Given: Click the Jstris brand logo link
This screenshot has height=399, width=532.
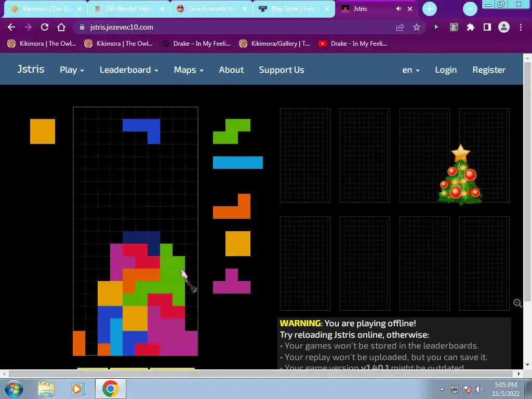Looking at the screenshot, I should (31, 69).
